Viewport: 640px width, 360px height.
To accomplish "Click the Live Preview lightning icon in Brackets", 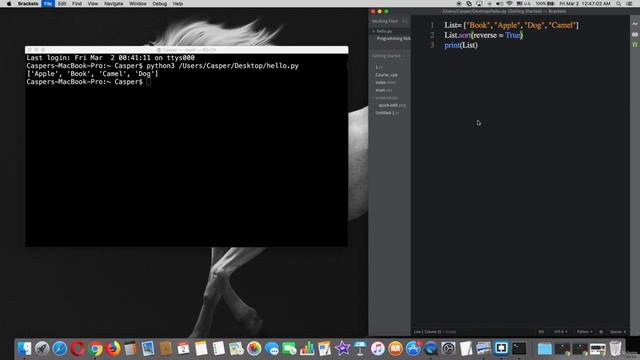I will click(x=635, y=24).
